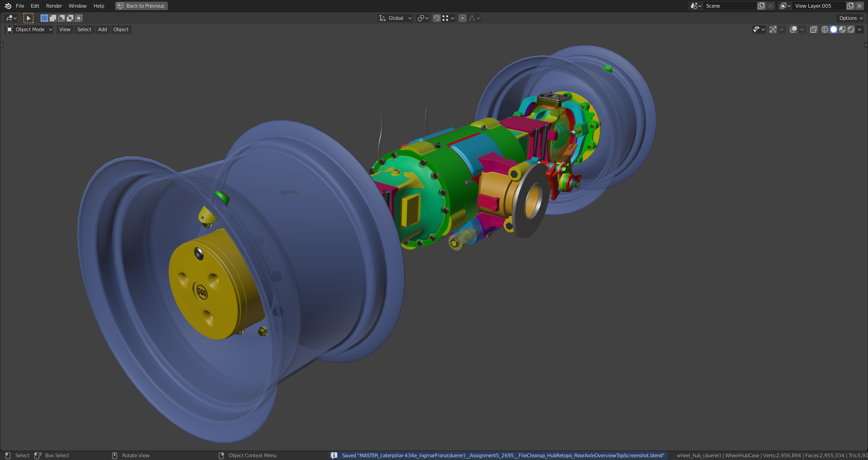Open Global transform orientation dropdown
This screenshot has width=868, height=460.
tap(396, 18)
